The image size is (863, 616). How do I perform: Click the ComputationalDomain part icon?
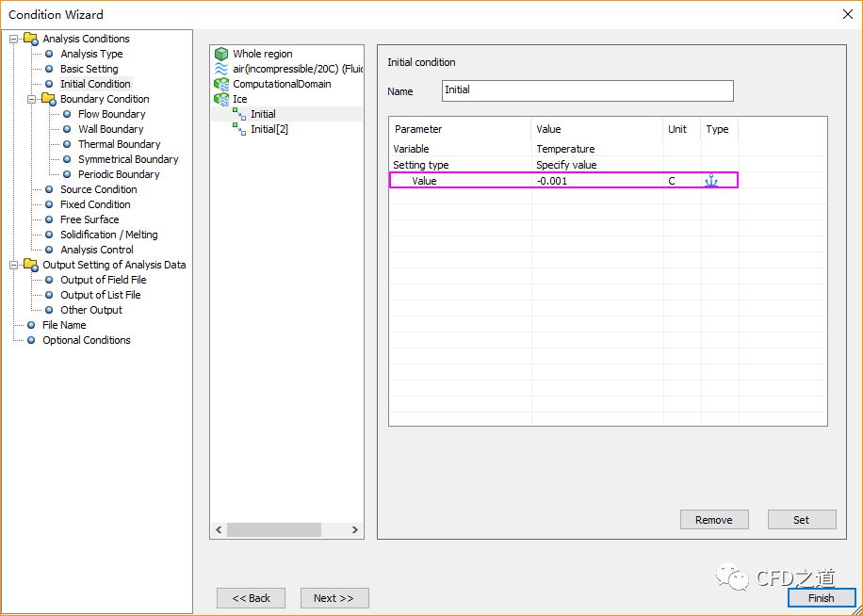click(x=221, y=85)
